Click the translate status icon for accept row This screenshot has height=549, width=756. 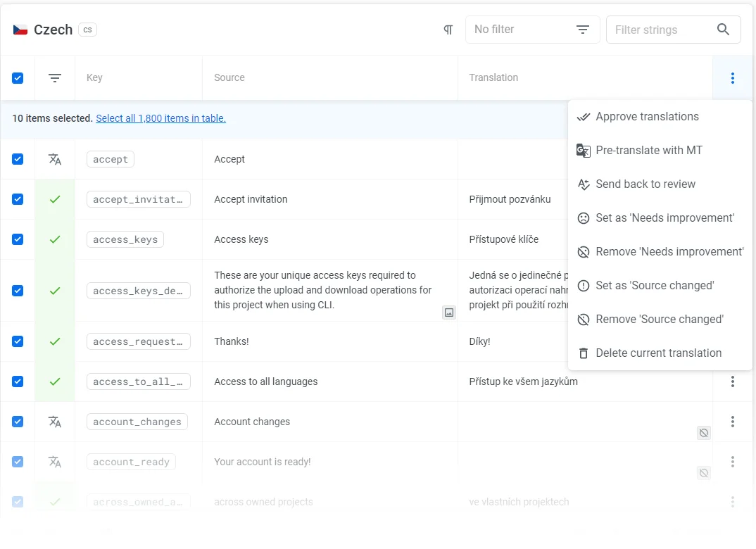55,159
